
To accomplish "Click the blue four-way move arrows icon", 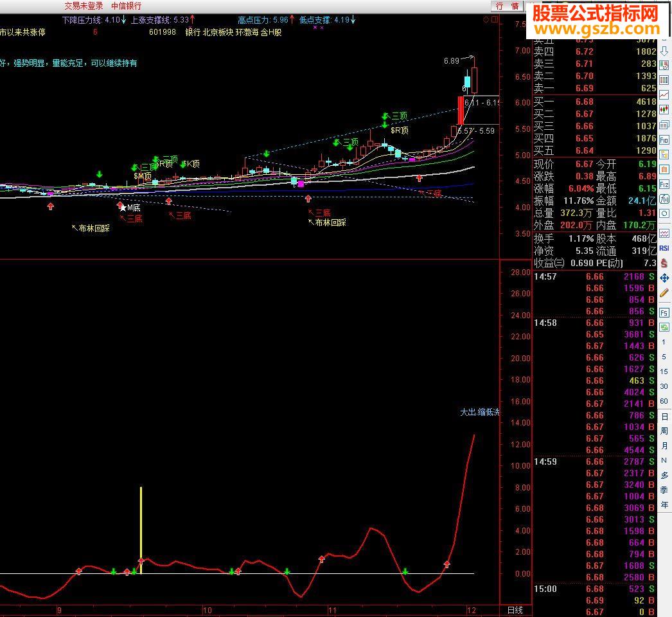I will [x=664, y=278].
